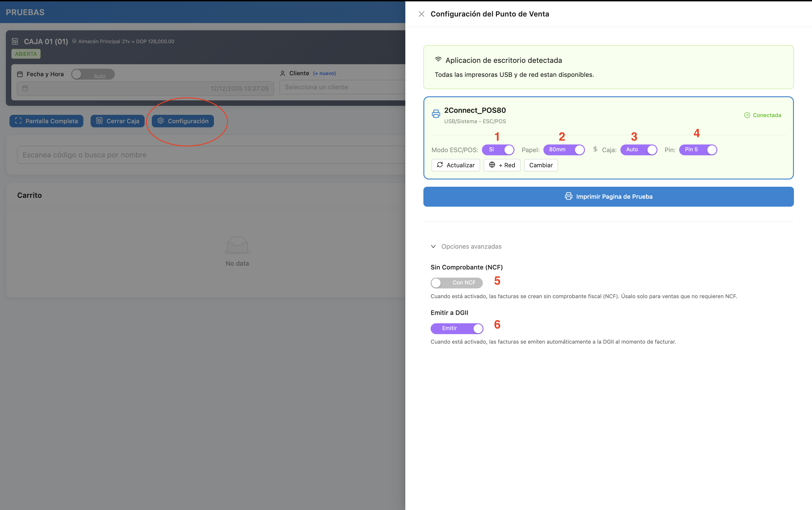Viewport: 812px width, 510px height.
Task: Click the Conectada check-circle status icon
Action: coord(747,115)
